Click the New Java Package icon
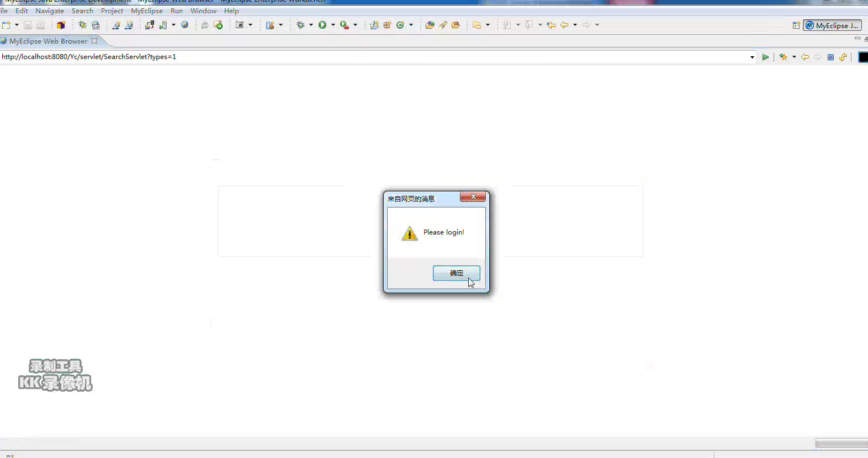 [x=387, y=25]
